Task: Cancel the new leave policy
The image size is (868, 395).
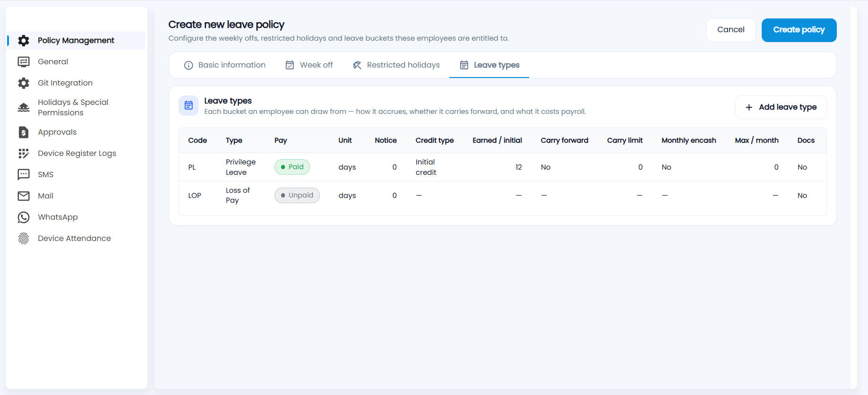Action: click(x=731, y=30)
